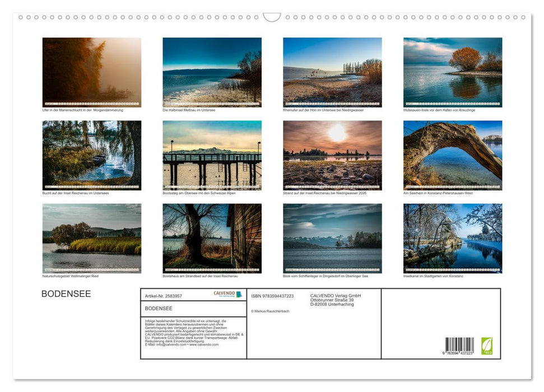Click the Strand auf der Insel Reichenau sunset photo

(x=332, y=156)
